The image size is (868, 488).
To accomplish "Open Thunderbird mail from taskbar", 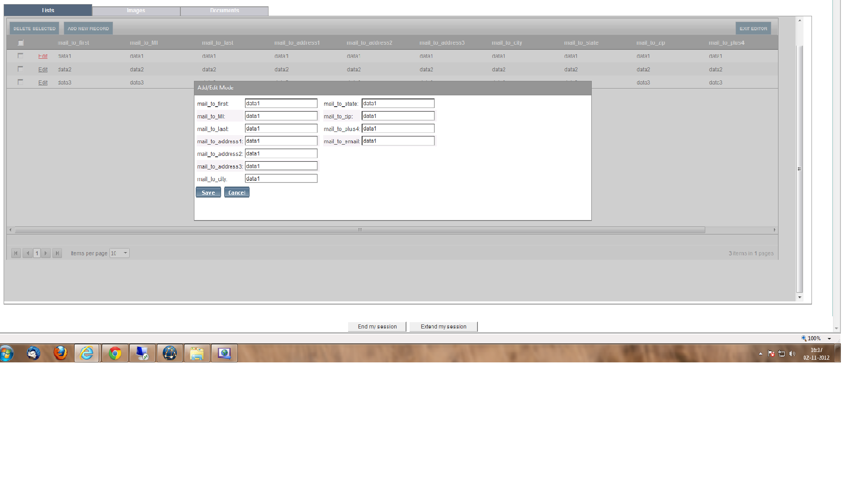I will (33, 353).
